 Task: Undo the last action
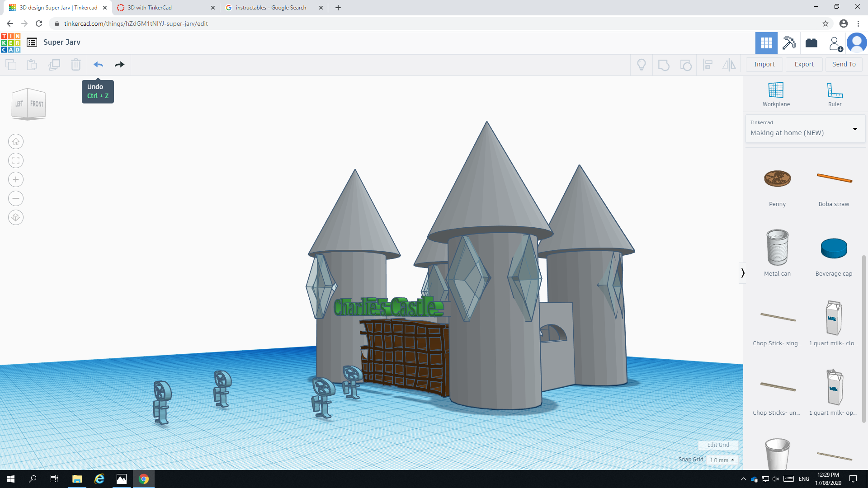pos(98,65)
